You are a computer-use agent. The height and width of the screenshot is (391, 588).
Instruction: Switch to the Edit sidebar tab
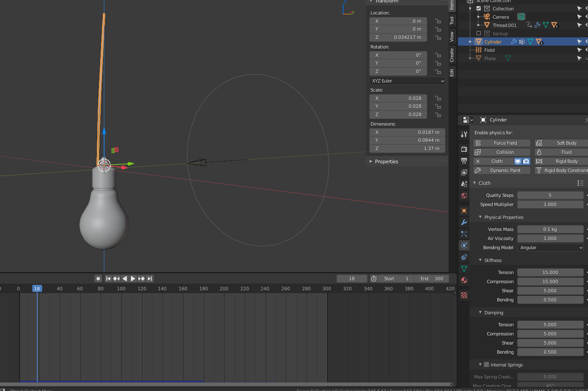point(452,73)
